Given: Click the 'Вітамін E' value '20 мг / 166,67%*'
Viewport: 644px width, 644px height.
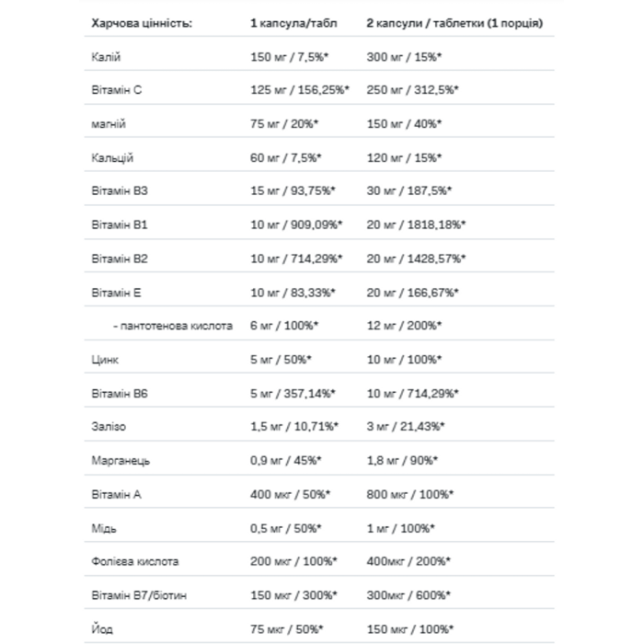Looking at the screenshot, I should tap(412, 293).
